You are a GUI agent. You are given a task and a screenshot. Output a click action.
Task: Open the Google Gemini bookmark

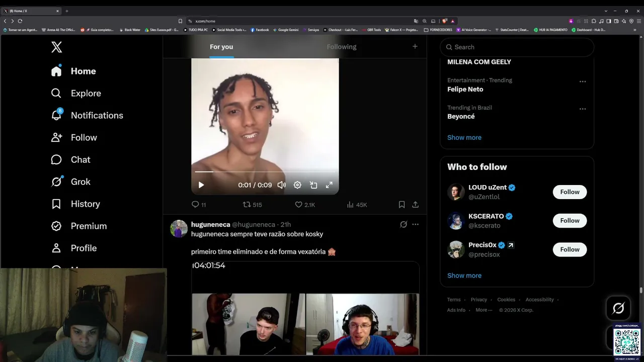coord(286,30)
